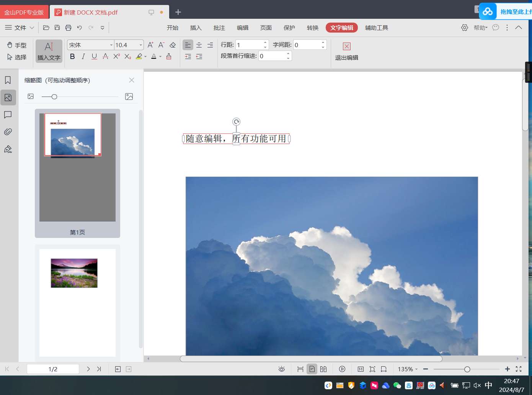Click the Insert Text (插入文字) tool
Viewport: 532px width, 395px height.
pyautogui.click(x=49, y=51)
